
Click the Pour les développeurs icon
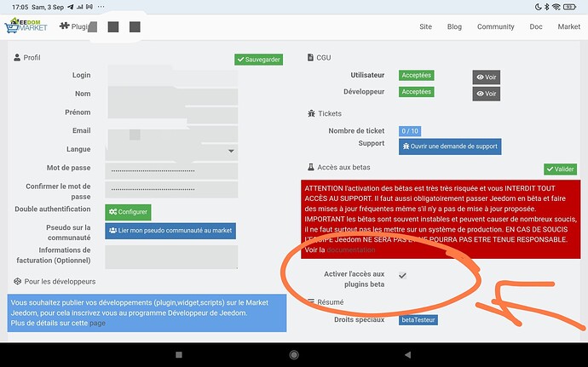point(17,281)
